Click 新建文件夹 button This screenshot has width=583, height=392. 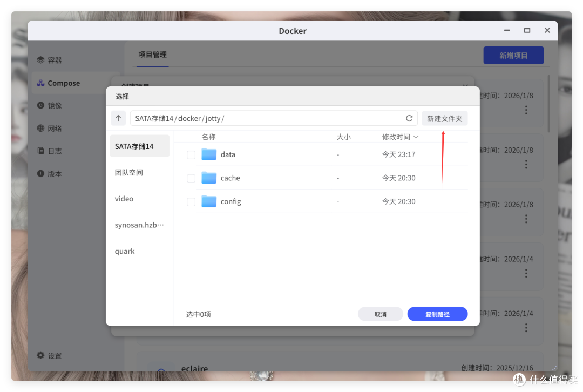point(445,118)
